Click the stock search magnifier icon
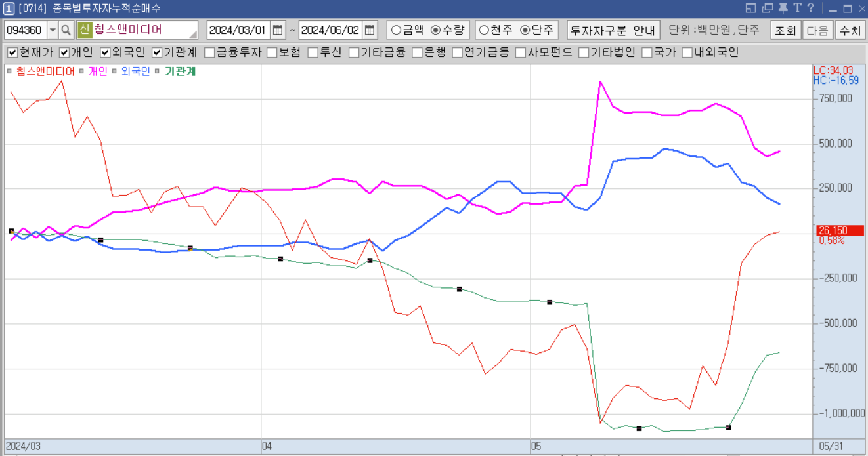 66,30
